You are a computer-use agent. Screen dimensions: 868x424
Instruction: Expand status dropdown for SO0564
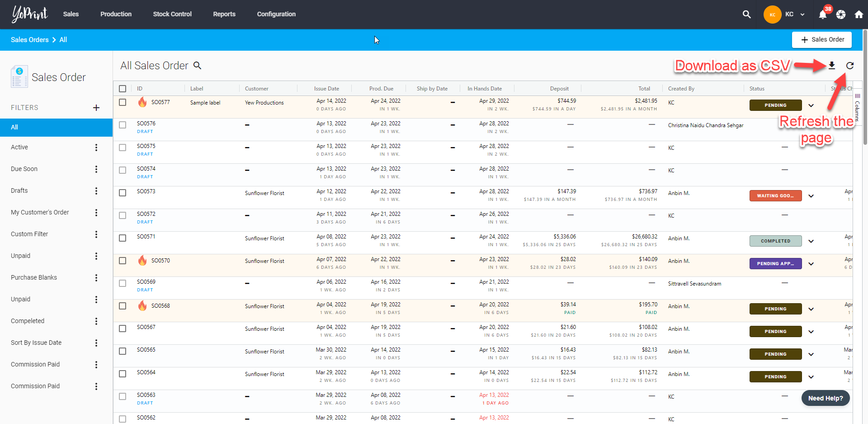(x=811, y=377)
